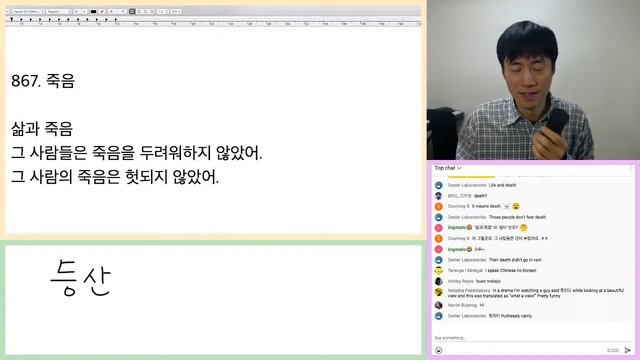
Task: Open avatar beside 'I speak Chinese no Korean'
Action: tap(439, 270)
